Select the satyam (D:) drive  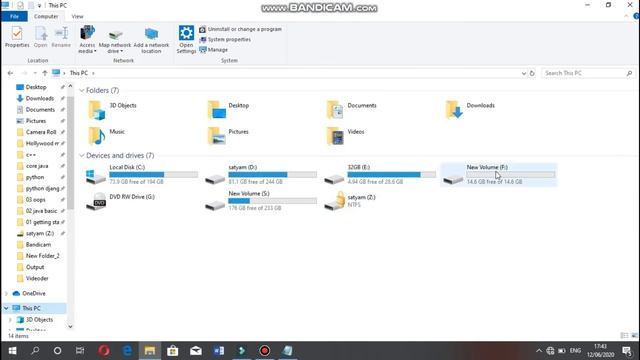(x=260, y=174)
